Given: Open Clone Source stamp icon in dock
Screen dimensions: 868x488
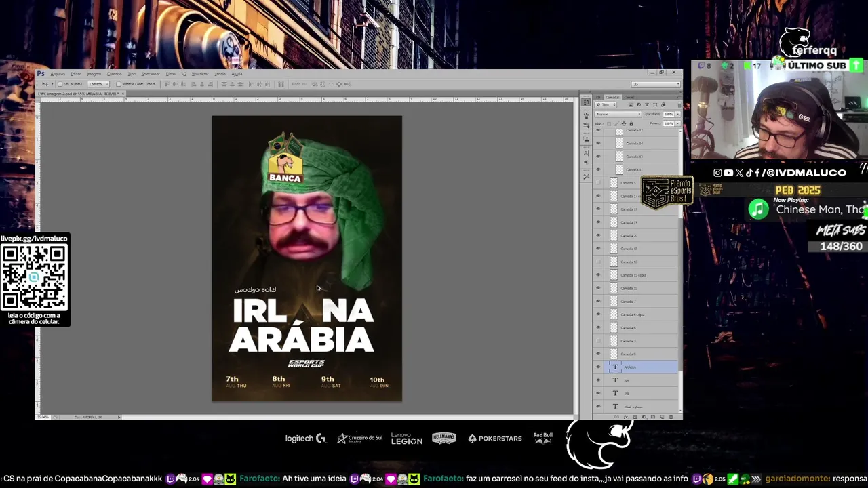Looking at the screenshot, I should click(586, 138).
